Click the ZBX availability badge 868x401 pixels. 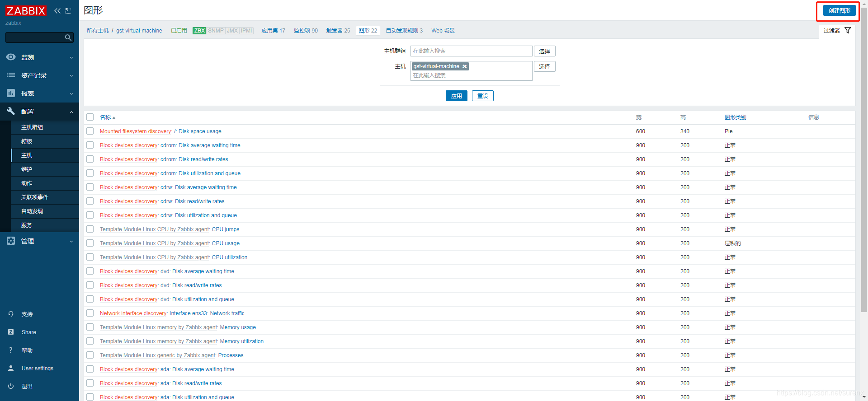pos(199,31)
